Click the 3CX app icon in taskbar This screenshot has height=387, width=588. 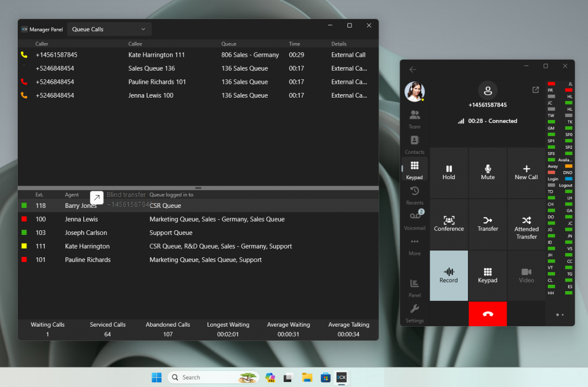coord(341,377)
